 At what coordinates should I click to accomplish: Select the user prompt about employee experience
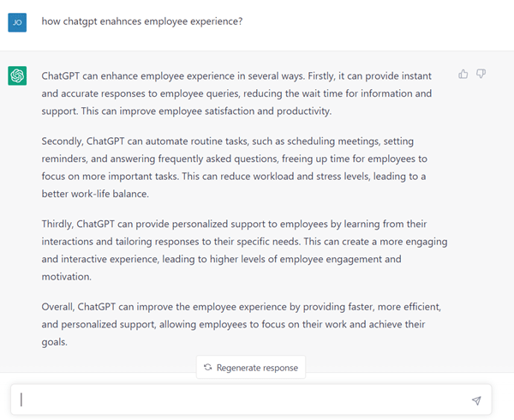[142, 21]
